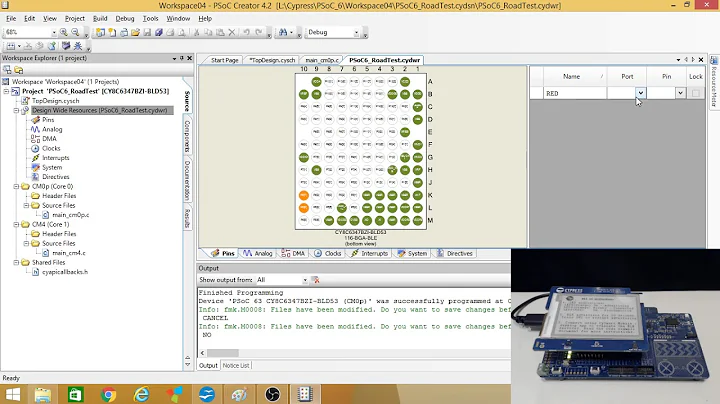Screen dimensions: 720x404
Task: Click the Open folder toolbar icon
Action: [135, 32]
